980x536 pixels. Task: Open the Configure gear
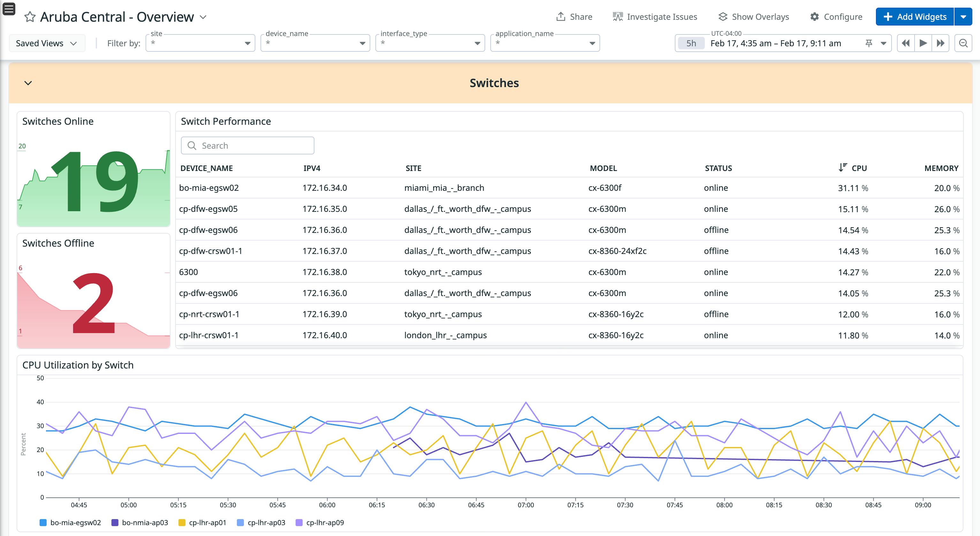pos(815,16)
